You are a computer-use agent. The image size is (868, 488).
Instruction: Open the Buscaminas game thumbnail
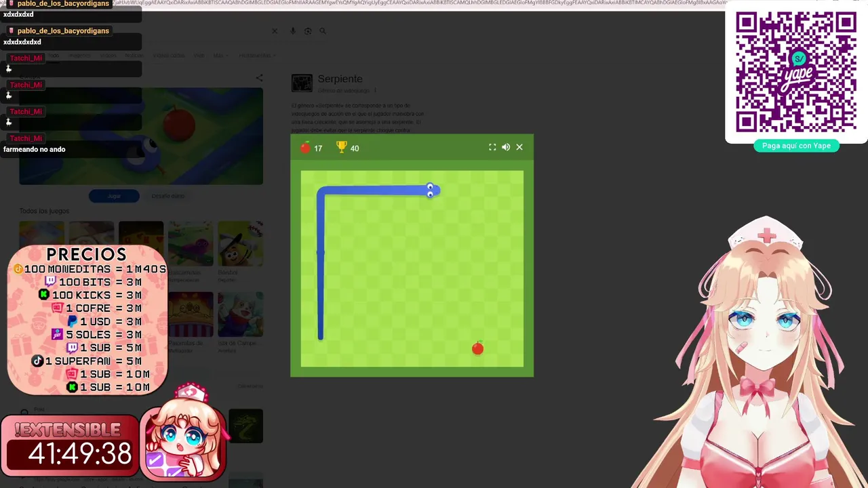191,244
